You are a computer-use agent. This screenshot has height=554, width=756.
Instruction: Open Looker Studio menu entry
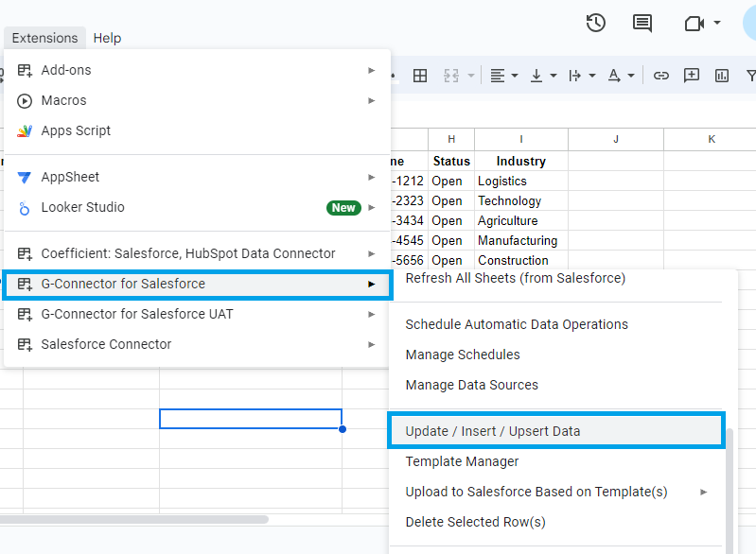(x=83, y=207)
